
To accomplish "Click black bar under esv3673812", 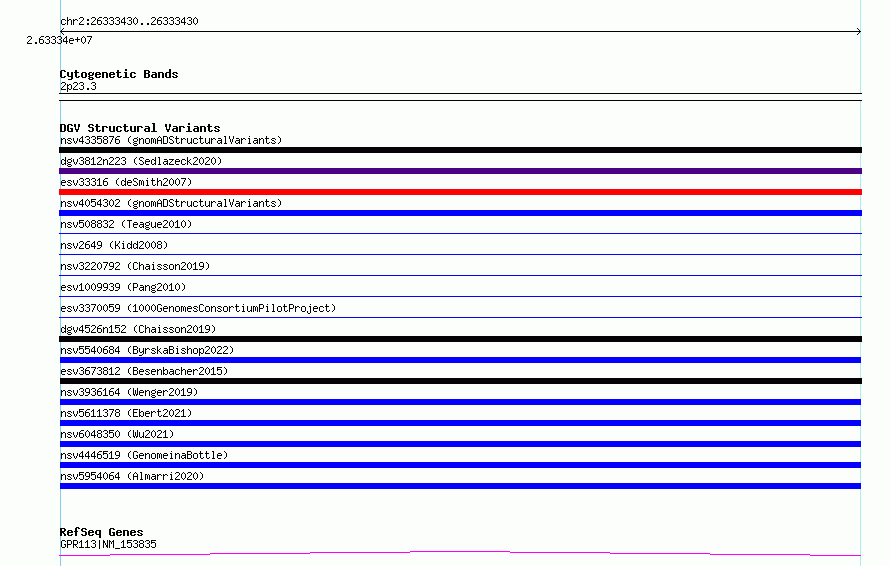I will point(460,381).
